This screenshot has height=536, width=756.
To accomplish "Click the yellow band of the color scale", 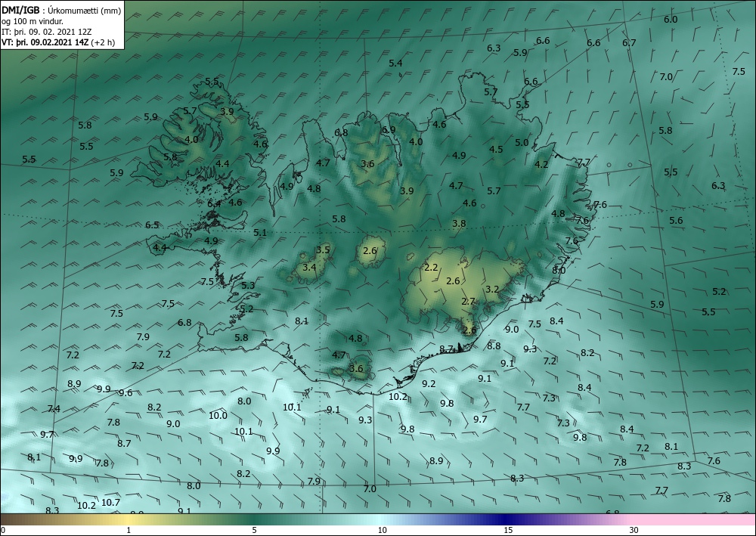I will (127, 519).
